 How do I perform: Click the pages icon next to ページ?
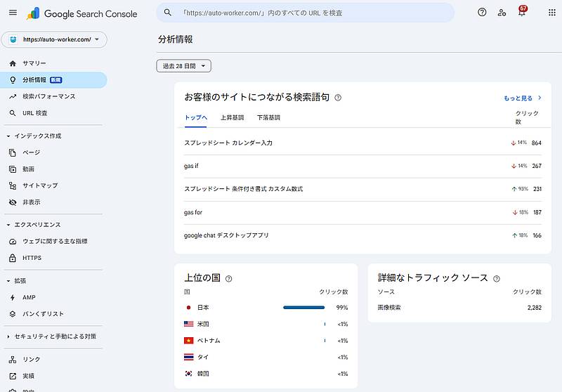click(x=13, y=152)
